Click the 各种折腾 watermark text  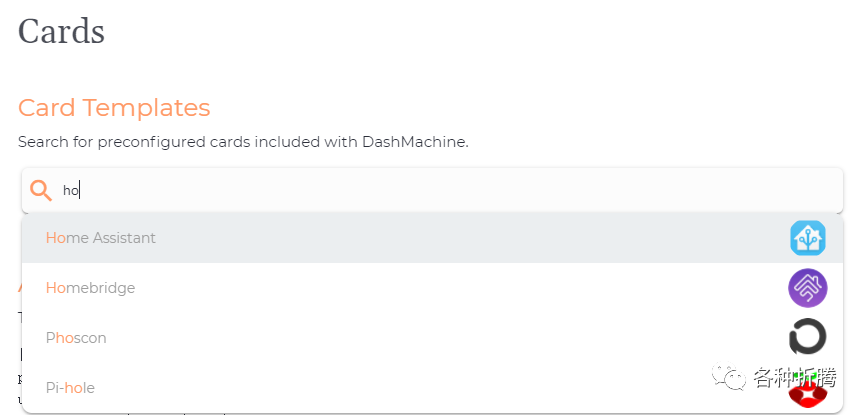(x=795, y=376)
